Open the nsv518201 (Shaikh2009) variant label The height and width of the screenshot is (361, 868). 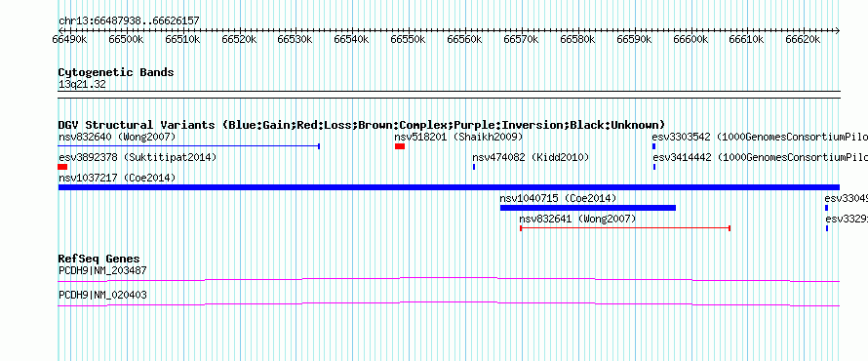[458, 137]
